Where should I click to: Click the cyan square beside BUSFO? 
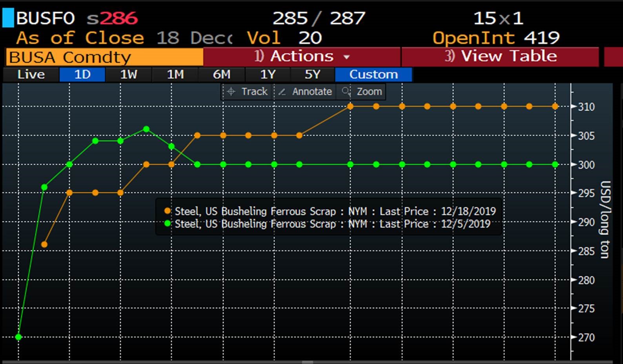[x=8, y=18]
